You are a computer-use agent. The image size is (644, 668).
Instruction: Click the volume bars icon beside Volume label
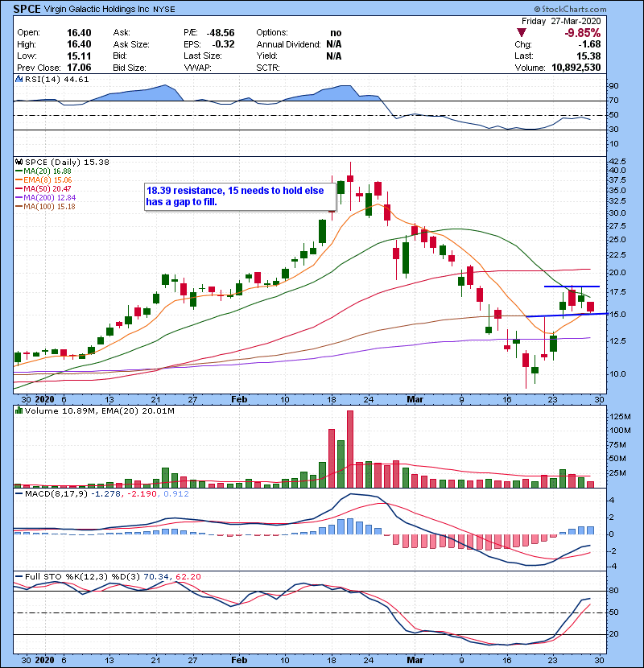tap(19, 410)
